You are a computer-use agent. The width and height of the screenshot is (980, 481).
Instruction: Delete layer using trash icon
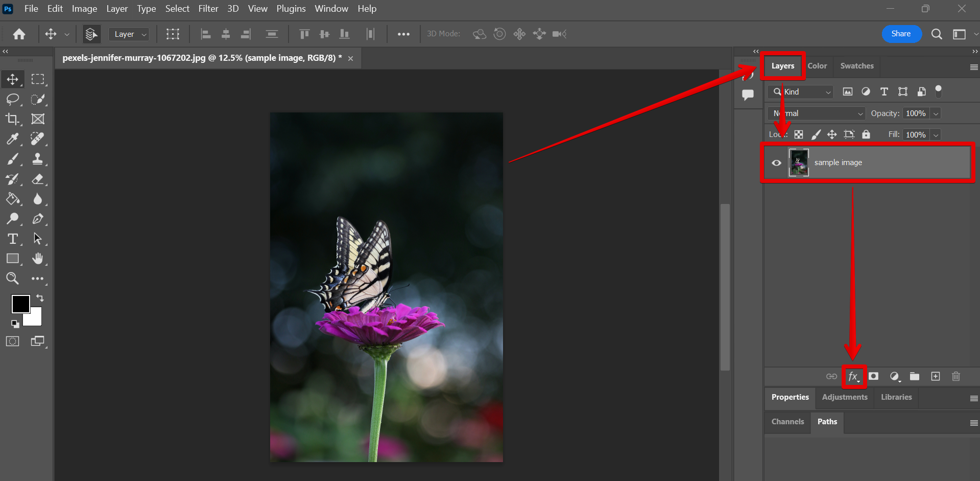956,377
